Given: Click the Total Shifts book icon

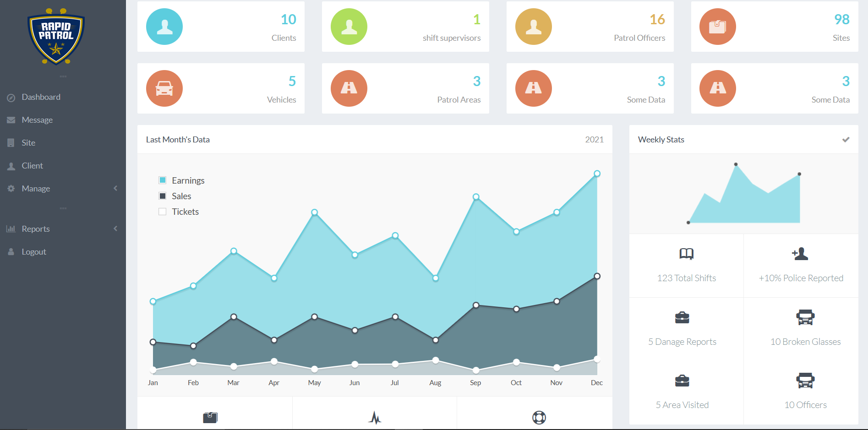Looking at the screenshot, I should 686,254.
